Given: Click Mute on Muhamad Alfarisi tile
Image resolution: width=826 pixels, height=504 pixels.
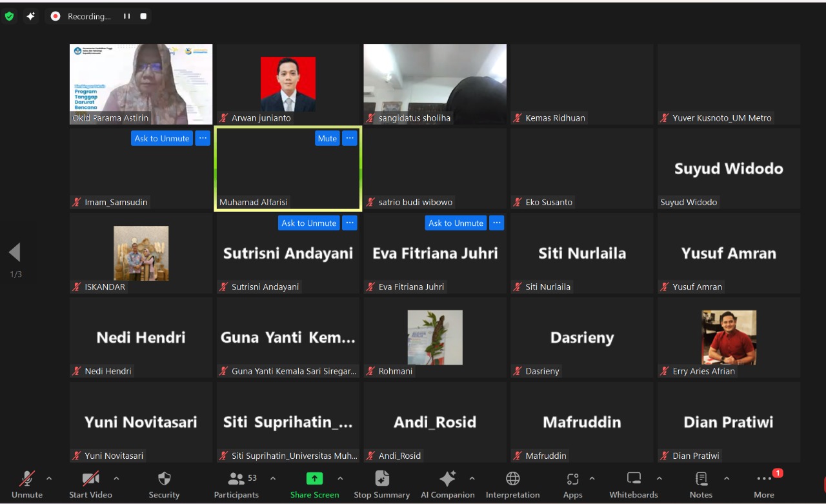Looking at the screenshot, I should pyautogui.click(x=327, y=138).
